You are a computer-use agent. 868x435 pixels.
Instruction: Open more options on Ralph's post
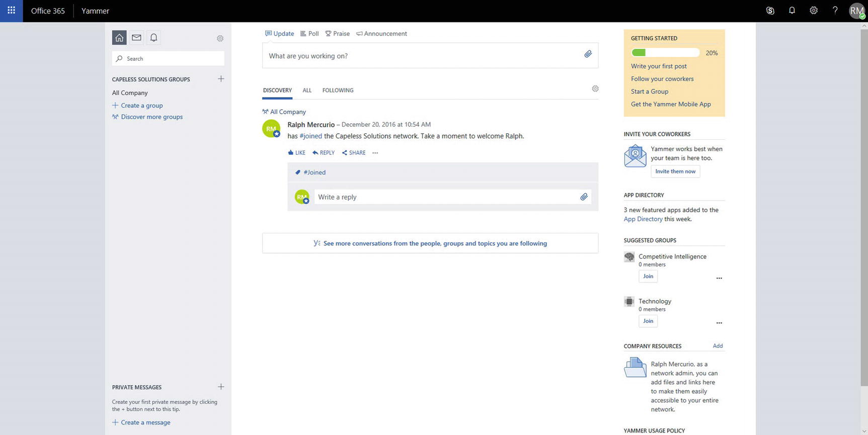375,153
